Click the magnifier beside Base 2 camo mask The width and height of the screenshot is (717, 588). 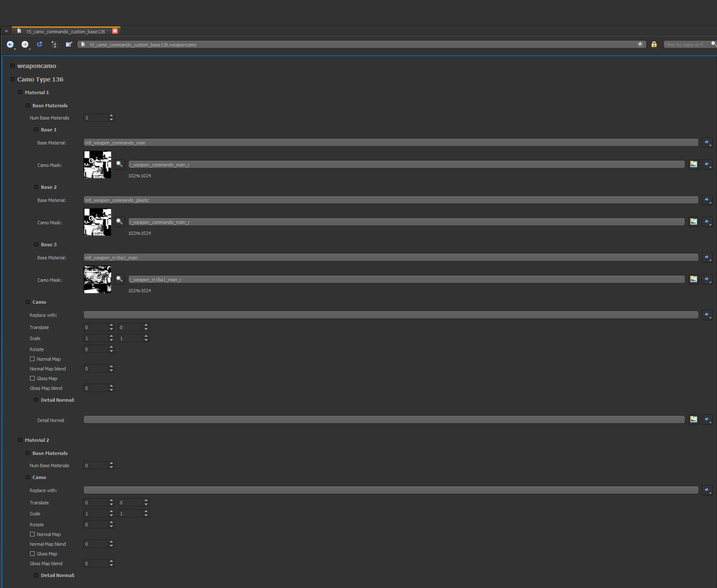pyautogui.click(x=120, y=222)
